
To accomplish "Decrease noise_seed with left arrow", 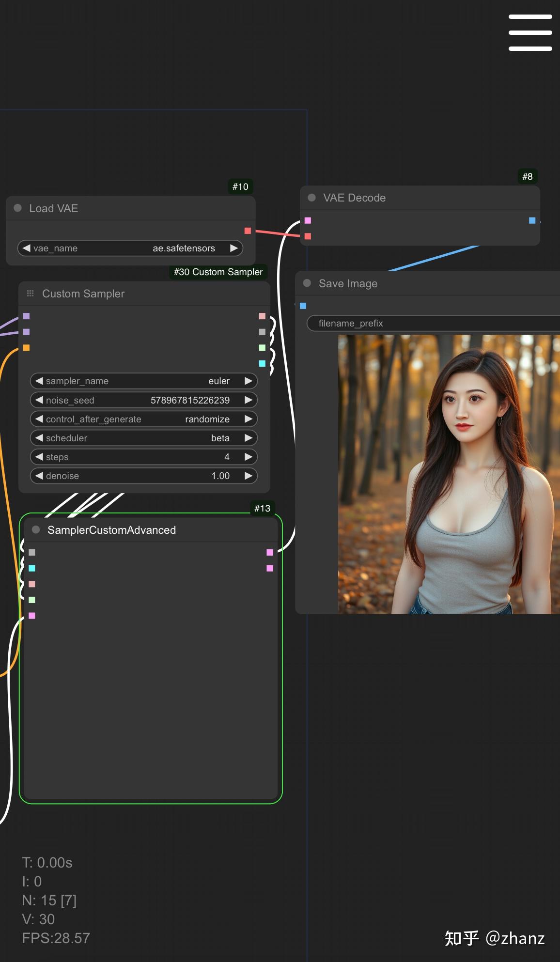I will [x=39, y=400].
